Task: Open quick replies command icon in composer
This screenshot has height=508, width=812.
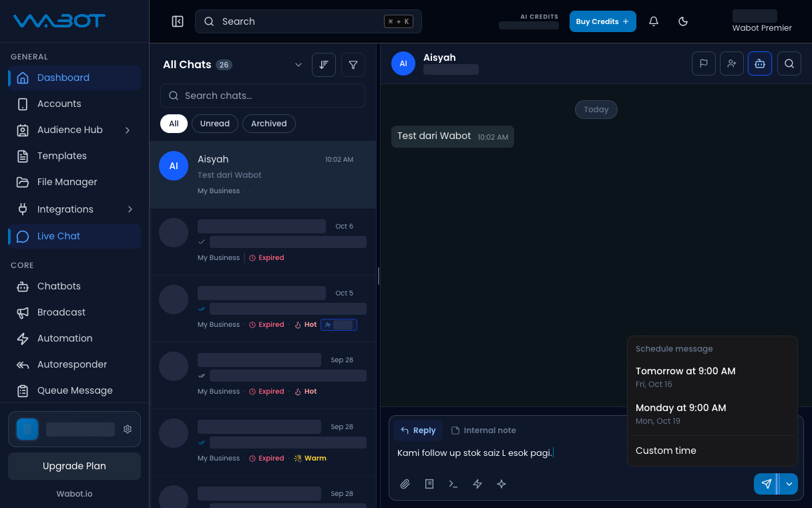Action: pos(453,484)
